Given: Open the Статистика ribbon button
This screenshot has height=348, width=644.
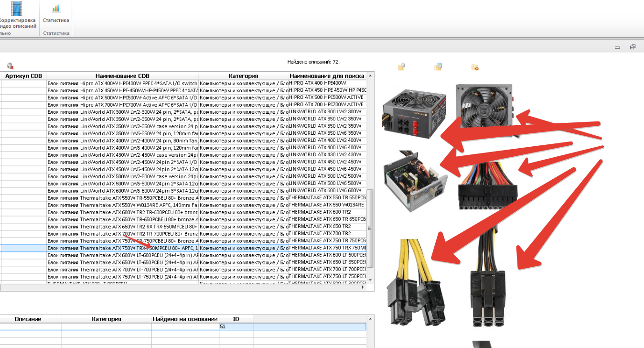Looking at the screenshot, I should tap(56, 14).
